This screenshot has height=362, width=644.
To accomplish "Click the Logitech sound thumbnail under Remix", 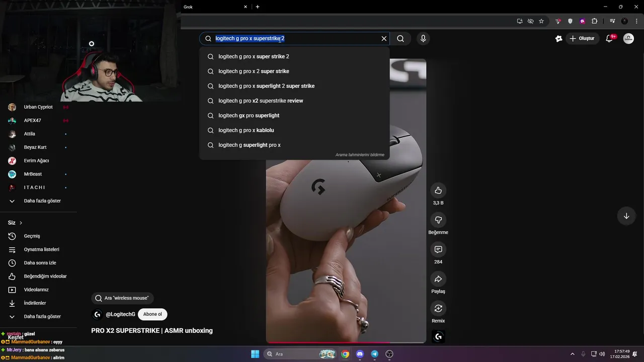I will pos(438,336).
